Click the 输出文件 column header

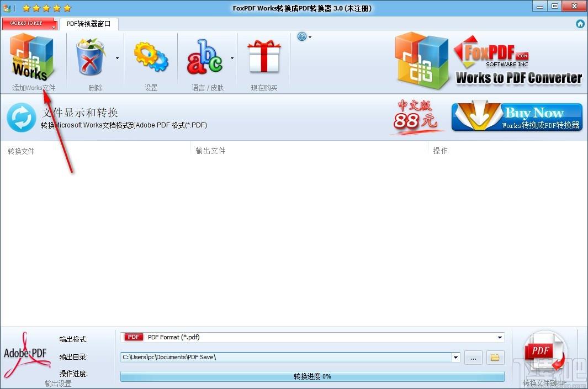(x=211, y=151)
